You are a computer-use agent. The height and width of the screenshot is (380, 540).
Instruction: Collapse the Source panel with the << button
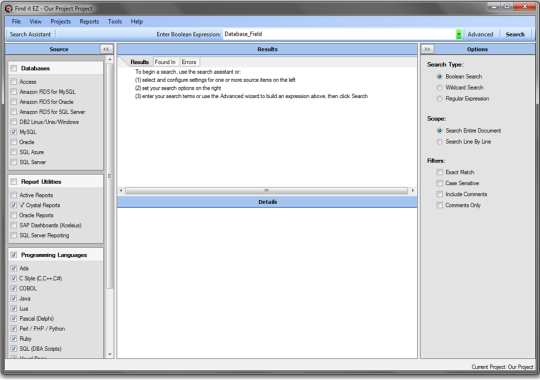[106, 49]
